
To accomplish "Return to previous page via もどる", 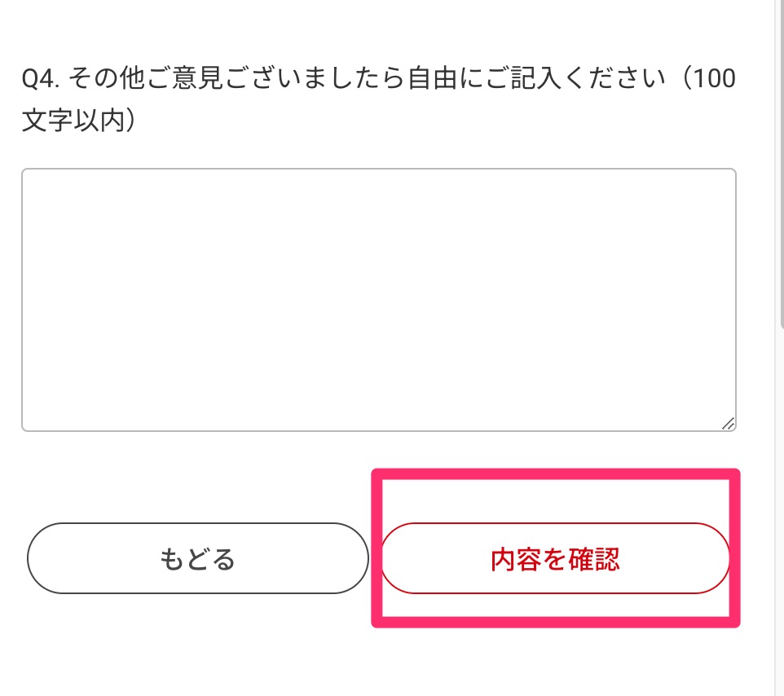I will coord(197,558).
